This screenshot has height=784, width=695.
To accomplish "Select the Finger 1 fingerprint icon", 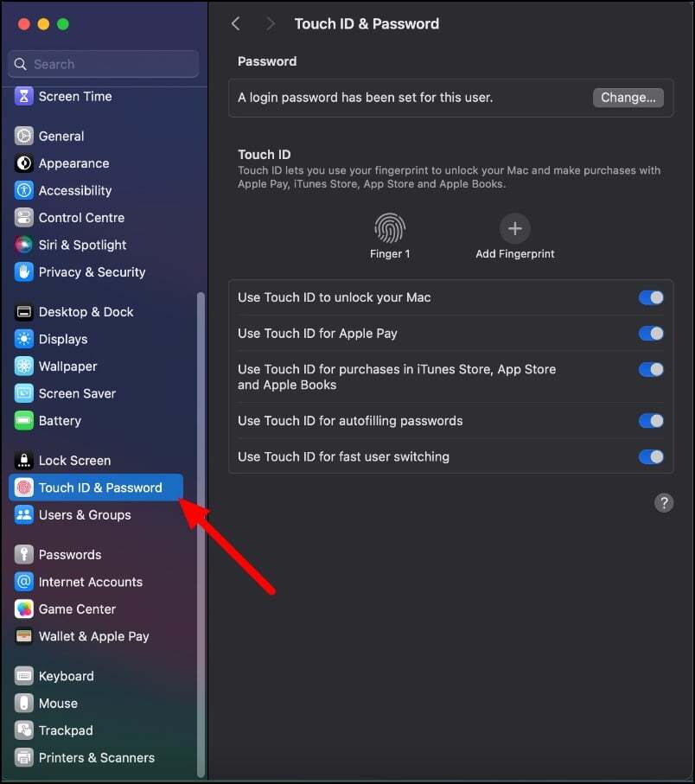I will pos(390,228).
